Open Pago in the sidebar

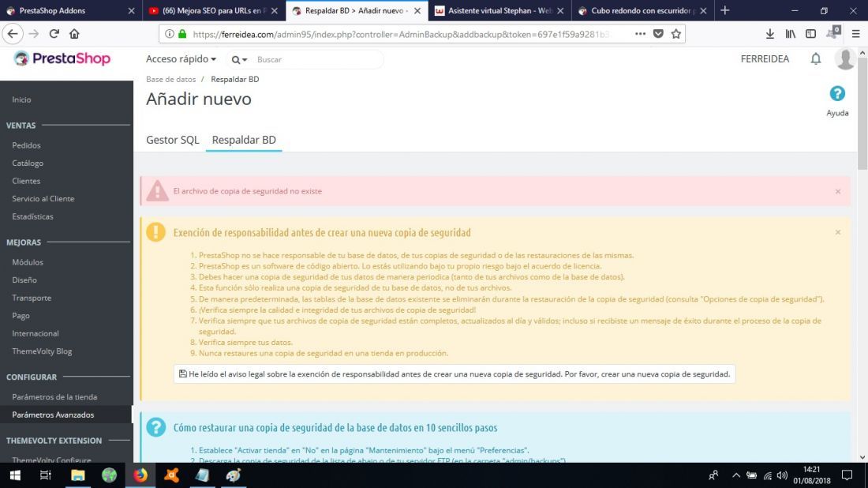coord(21,316)
